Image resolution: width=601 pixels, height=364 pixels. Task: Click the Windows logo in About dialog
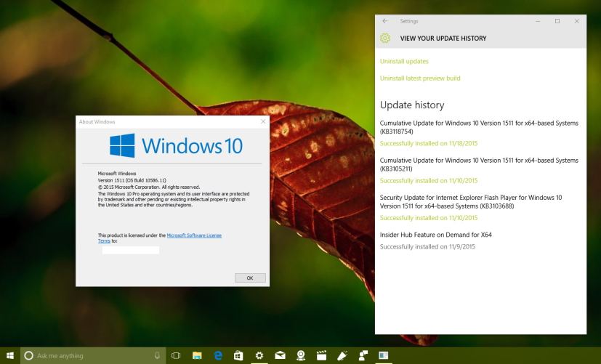pos(122,145)
